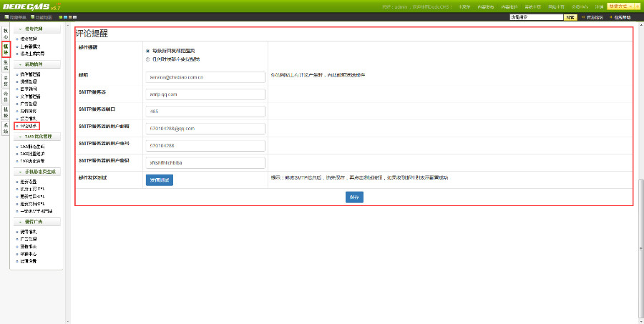Viewport: 644px width, 324px height.
Task: Collapse the auxiliary plugins sidebar group
Action: pos(37,64)
